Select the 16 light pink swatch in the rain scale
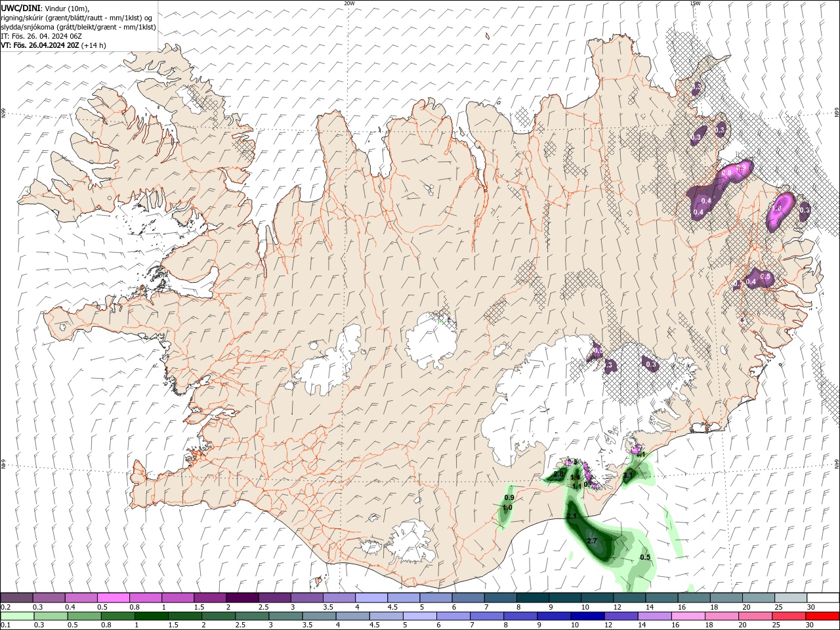The height and width of the screenshot is (630, 840). 688,616
